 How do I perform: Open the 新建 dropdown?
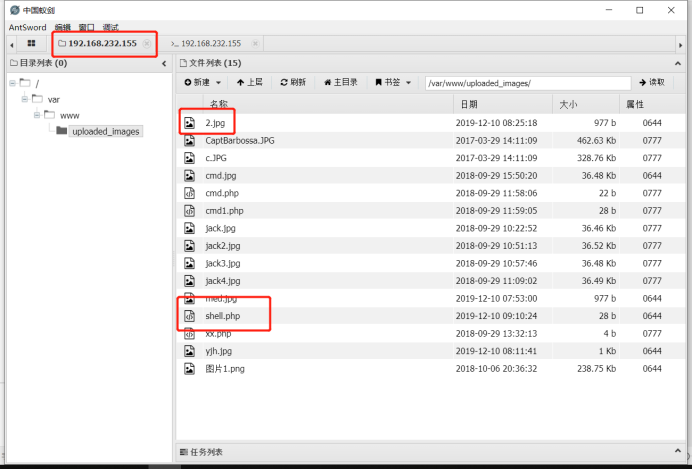pos(202,83)
